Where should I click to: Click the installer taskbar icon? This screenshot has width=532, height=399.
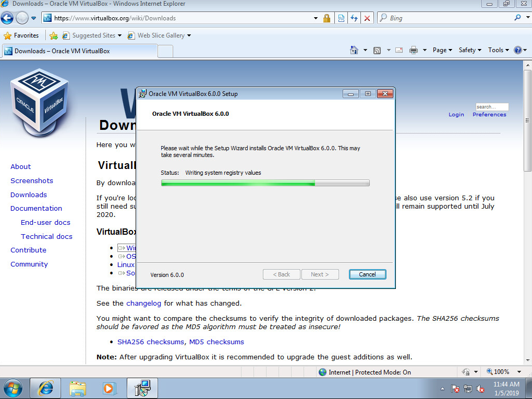142,388
